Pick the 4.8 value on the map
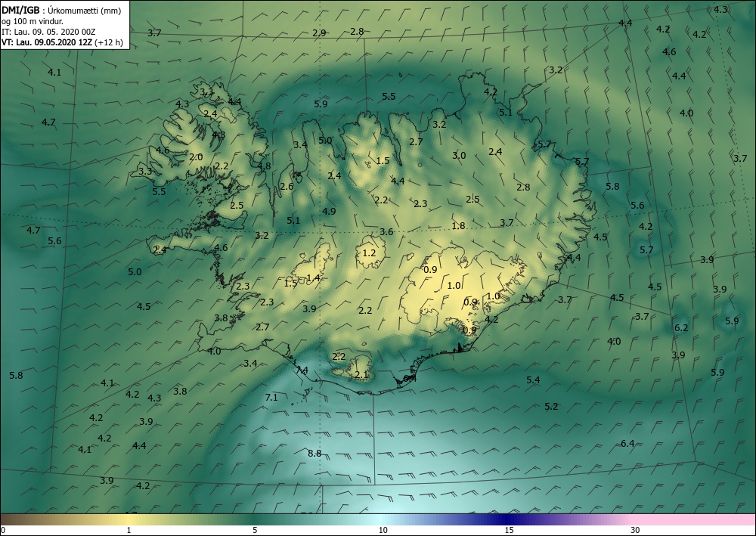Viewport: 756px width, 536px height. click(264, 166)
